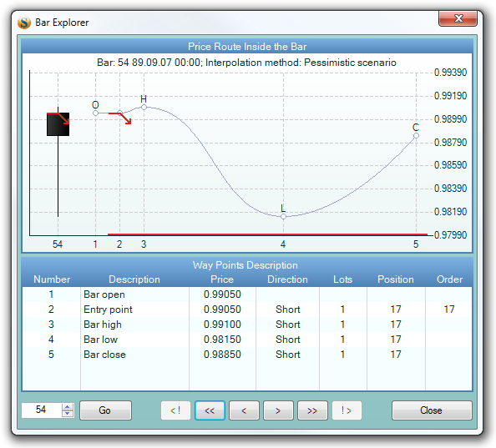The height and width of the screenshot is (448, 496).
Task: Select the 'Bar low' way point row
Action: point(247,340)
